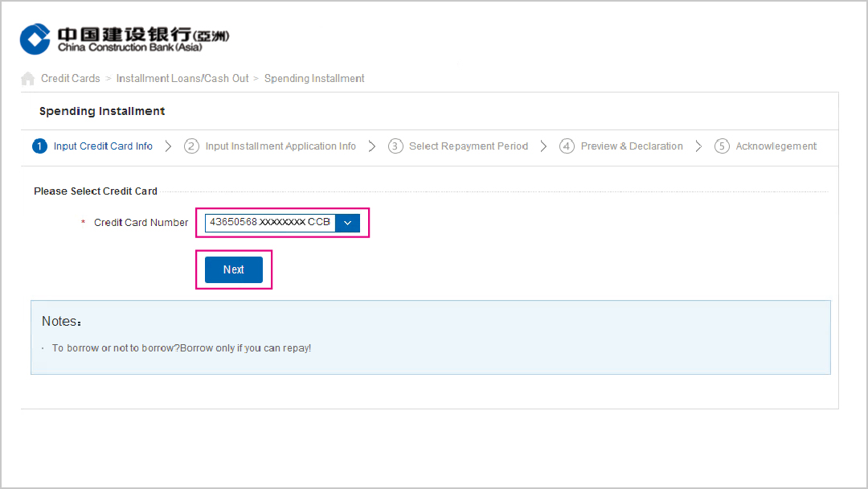Click the home icon in the breadcrumb
The image size is (868, 489).
[27, 79]
